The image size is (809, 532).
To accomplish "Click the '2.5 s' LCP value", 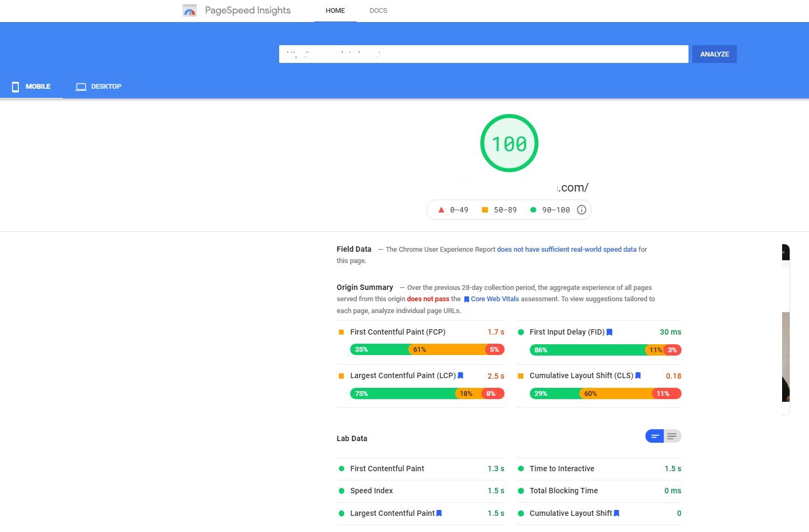I will point(496,376).
